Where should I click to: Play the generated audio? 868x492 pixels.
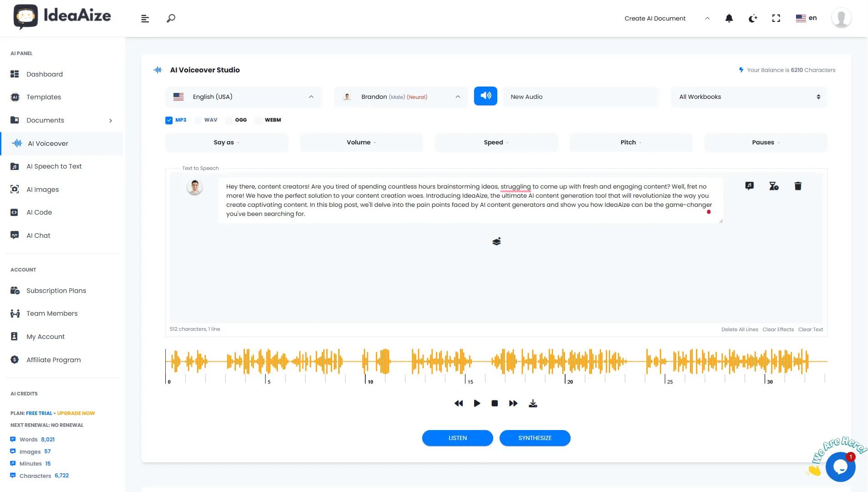coord(477,403)
